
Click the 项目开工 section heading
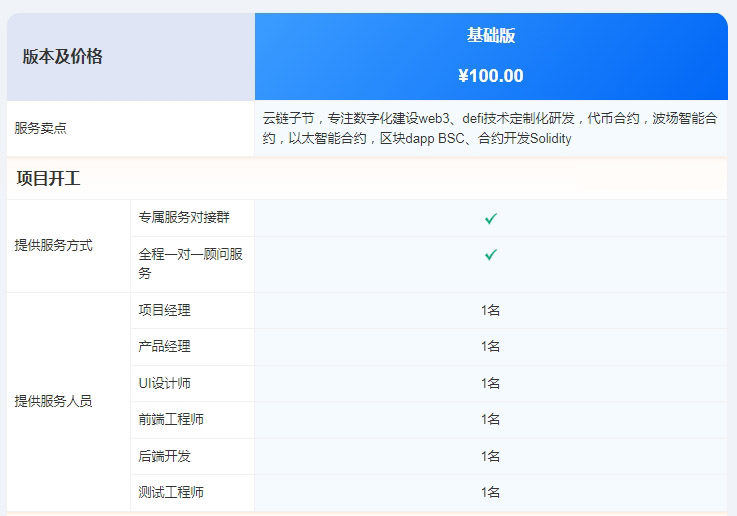(x=48, y=179)
